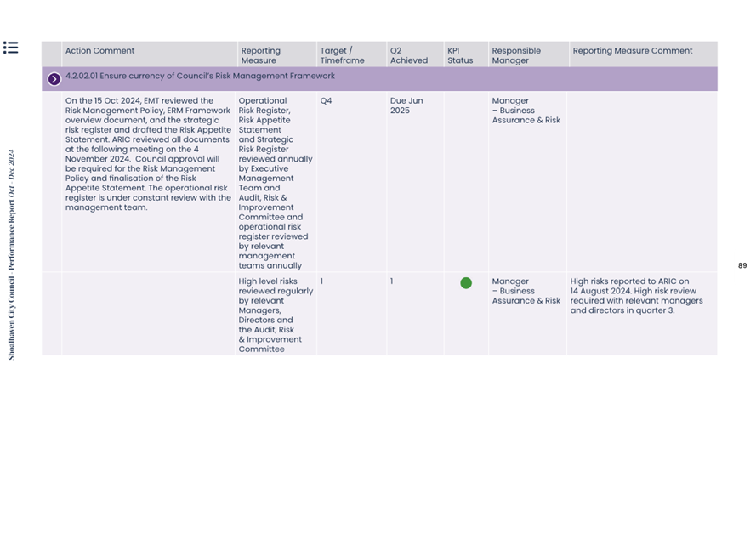
Task: Select the Action Comment column header
Action: 99,51
